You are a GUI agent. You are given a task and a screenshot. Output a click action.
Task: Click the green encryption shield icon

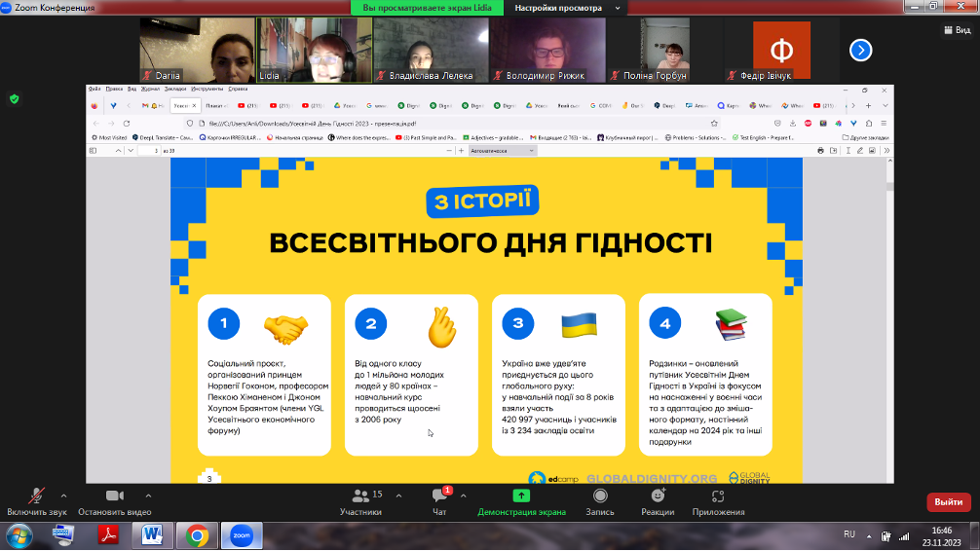15,98
